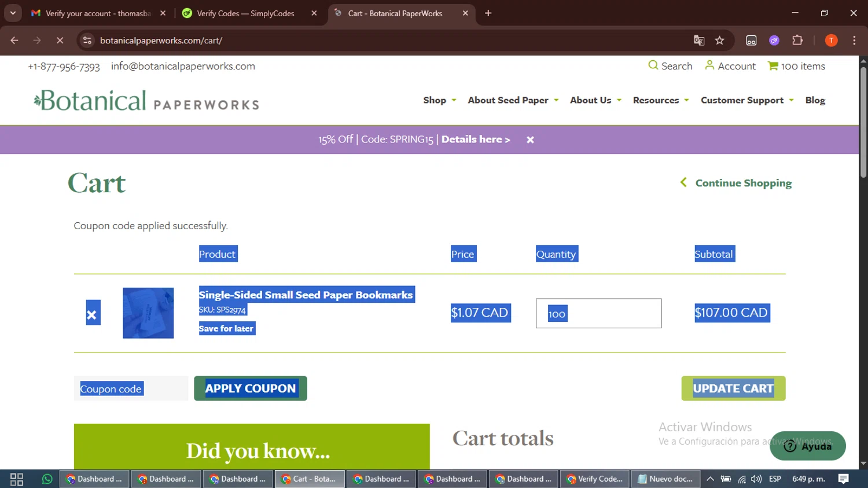The image size is (868, 488).
Task: Open the translate page icon
Action: click(699, 41)
